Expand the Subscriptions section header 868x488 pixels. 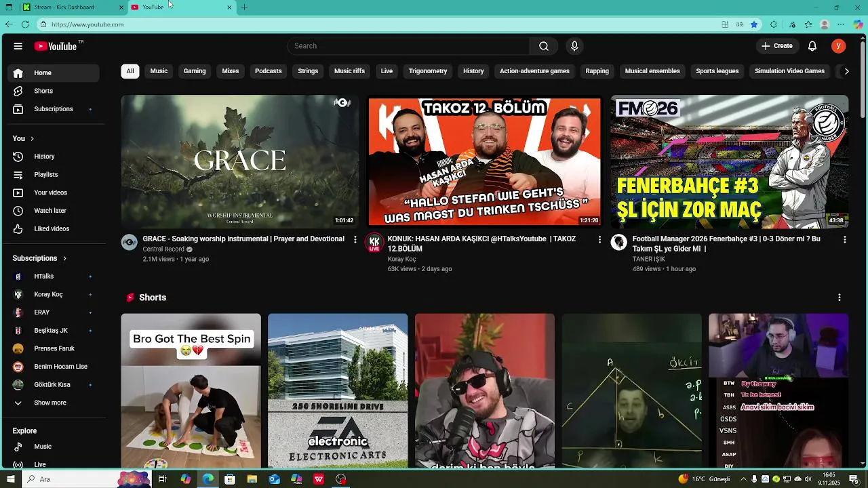[39, 258]
